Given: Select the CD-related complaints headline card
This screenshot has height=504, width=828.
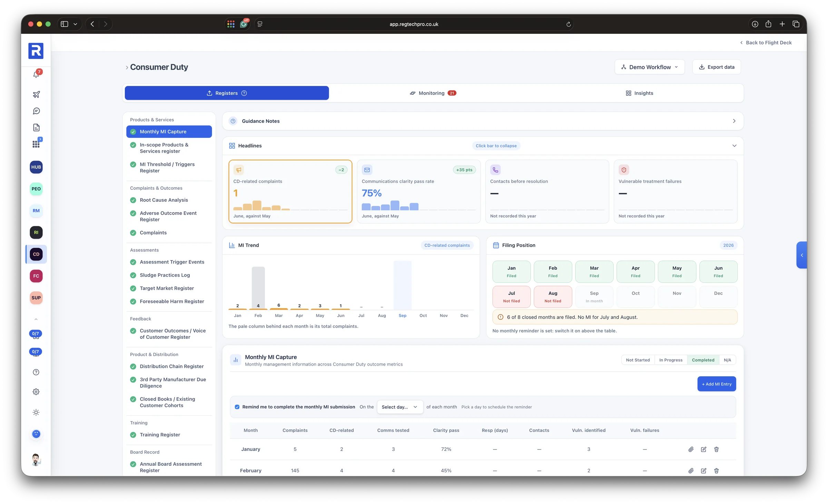Looking at the screenshot, I should point(290,191).
